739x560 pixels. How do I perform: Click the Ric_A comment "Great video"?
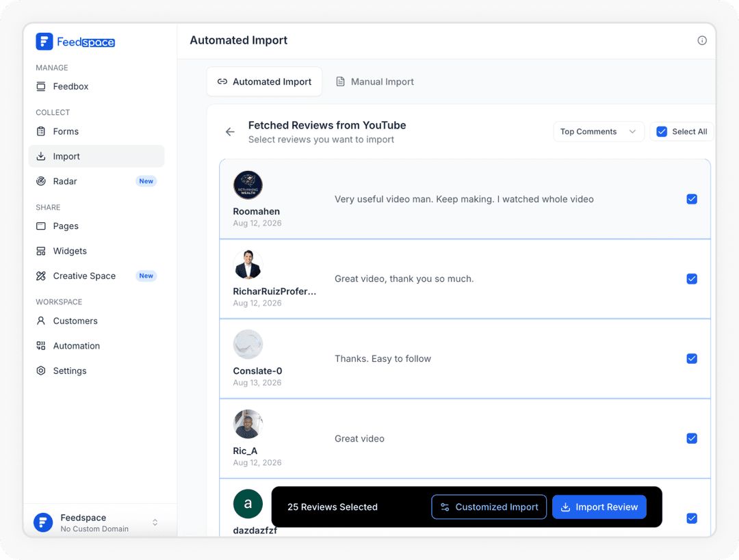pos(360,438)
